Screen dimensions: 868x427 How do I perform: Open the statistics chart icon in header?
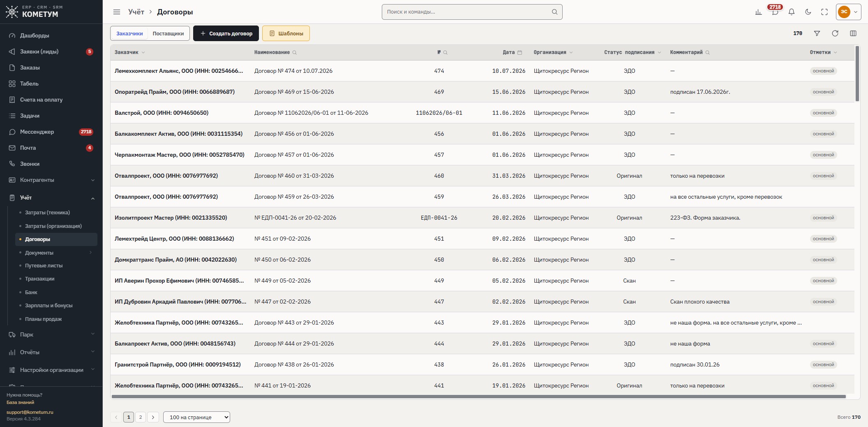(x=758, y=12)
